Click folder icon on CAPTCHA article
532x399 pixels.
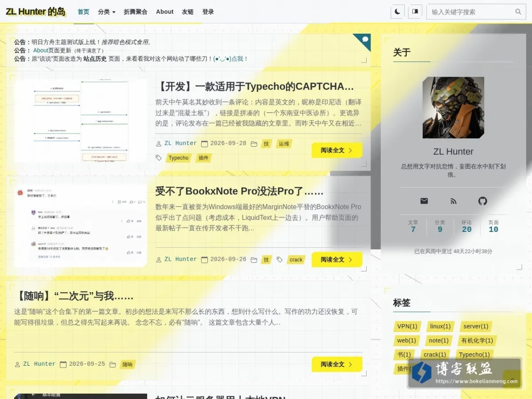click(254, 144)
